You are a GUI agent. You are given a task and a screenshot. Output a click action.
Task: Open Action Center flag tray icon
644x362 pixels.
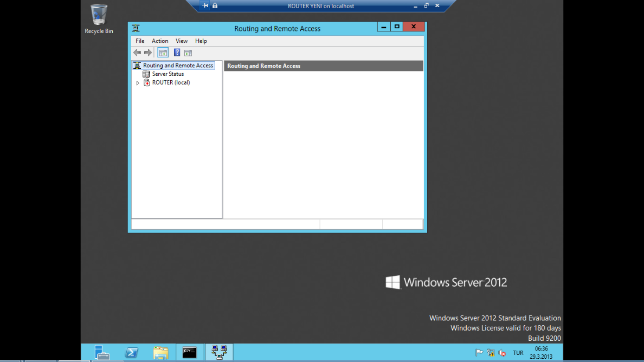pos(479,353)
